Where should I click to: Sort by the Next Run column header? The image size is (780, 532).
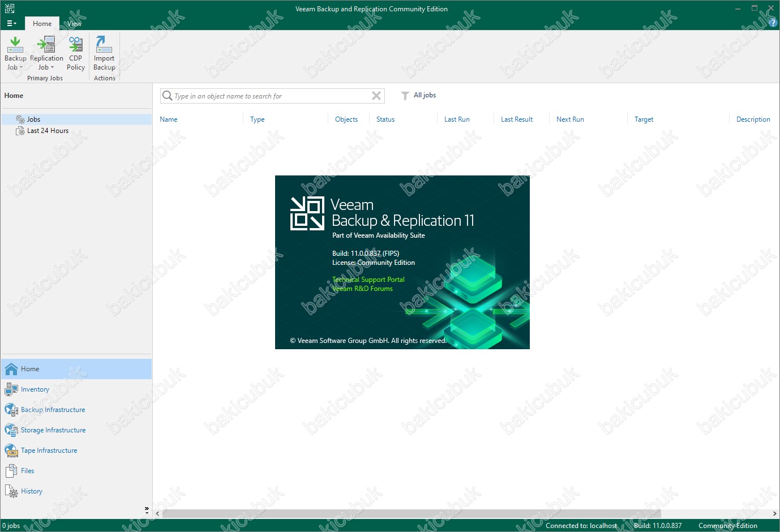pyautogui.click(x=570, y=119)
